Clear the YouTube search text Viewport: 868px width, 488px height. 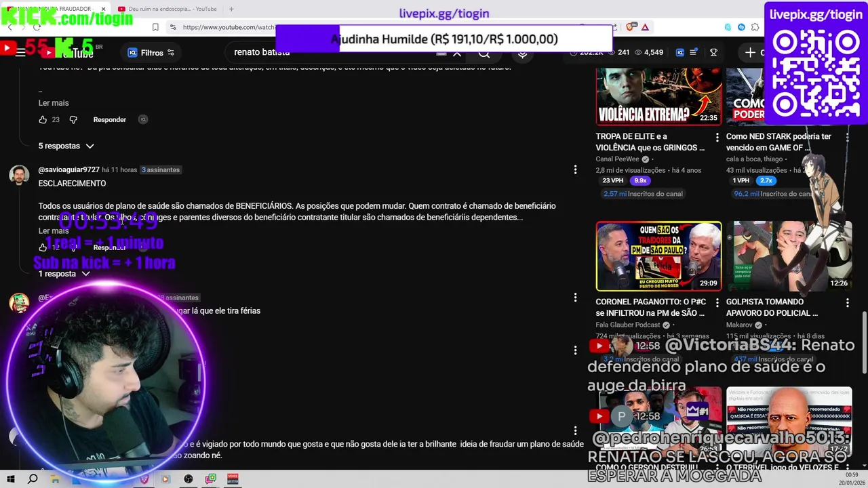click(x=457, y=53)
